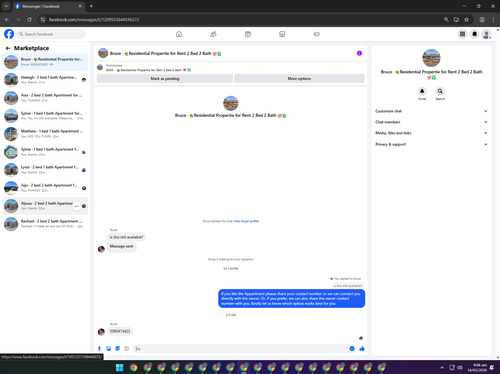Open the notifications bell in the header
Image resolution: width=500 pixels, height=374 pixels.
pos(474,34)
